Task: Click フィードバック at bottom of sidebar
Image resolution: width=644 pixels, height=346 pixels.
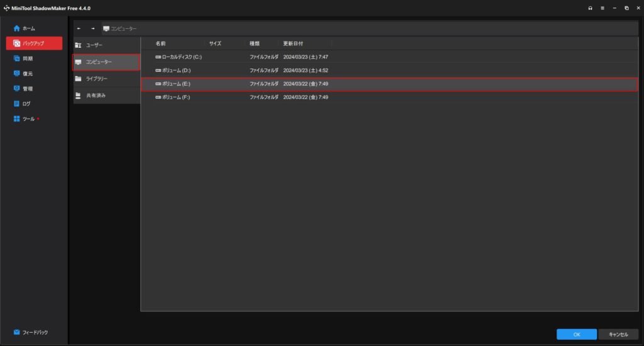Action: [x=35, y=332]
